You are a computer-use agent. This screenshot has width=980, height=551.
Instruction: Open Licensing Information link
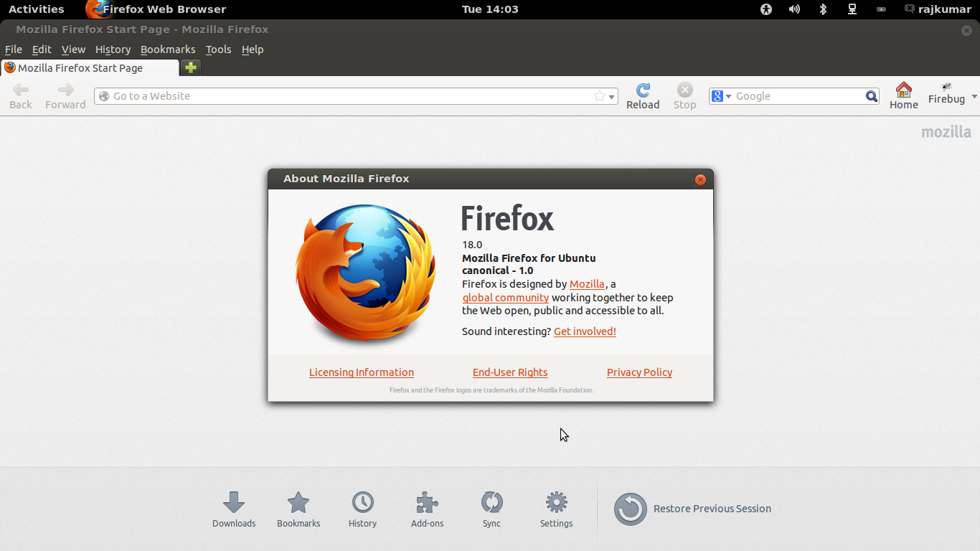[362, 372]
